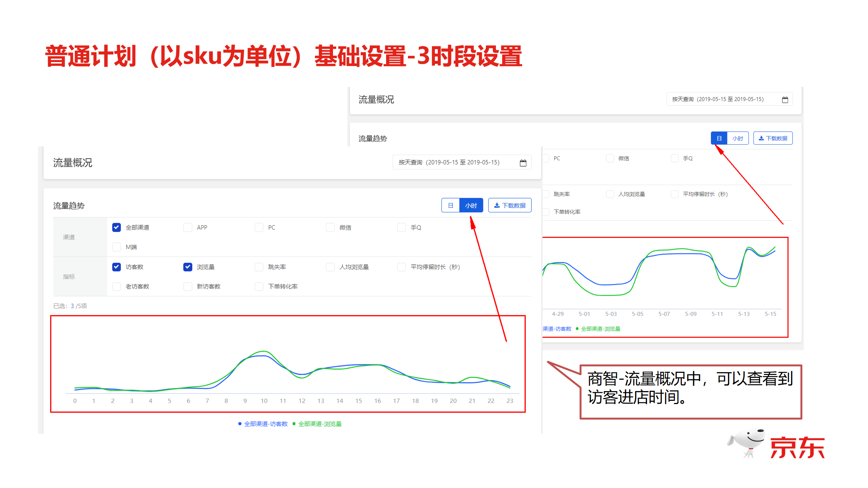Toggle 手Q checkbox in front panel

pos(402,227)
